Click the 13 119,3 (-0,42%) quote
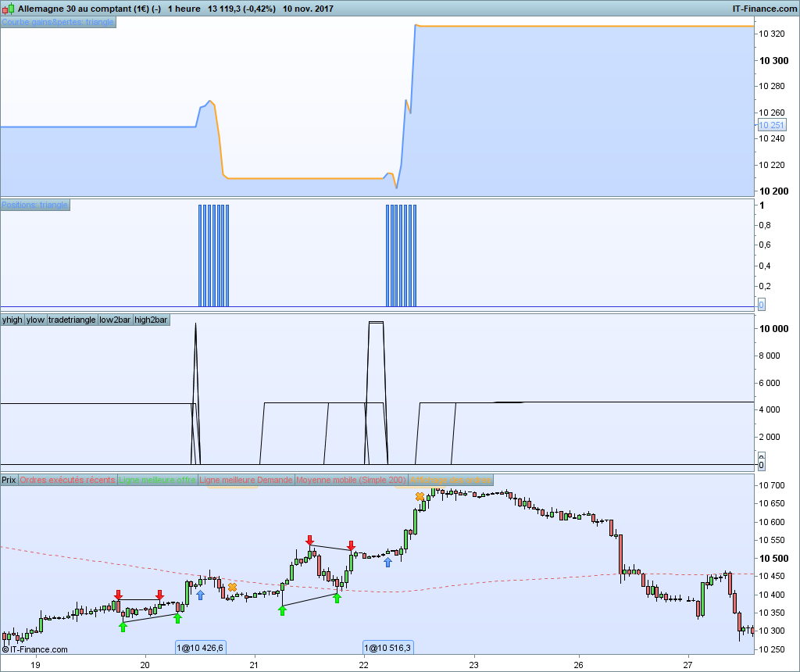Screen dimensions: 800x672 tap(242, 9)
